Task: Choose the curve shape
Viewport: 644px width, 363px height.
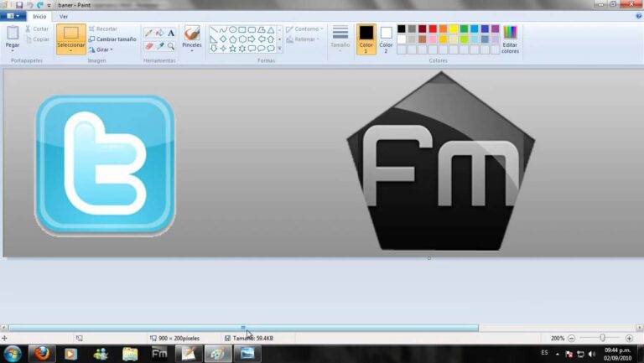Action: point(223,29)
